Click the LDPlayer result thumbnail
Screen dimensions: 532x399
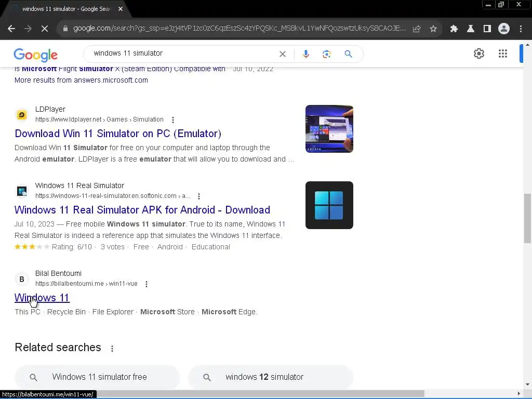[329, 129]
